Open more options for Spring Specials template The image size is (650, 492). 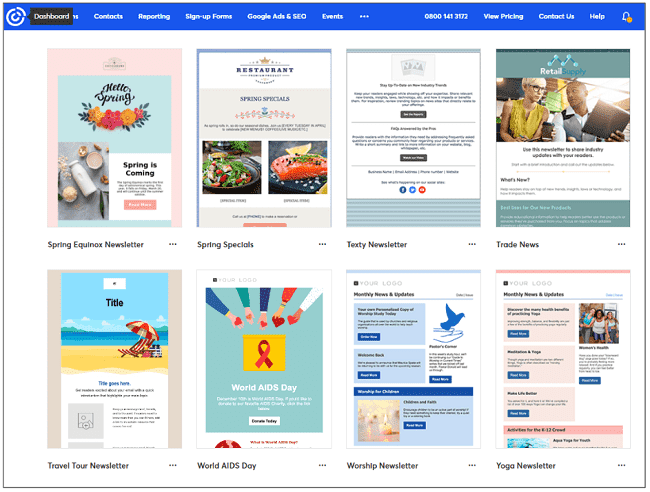(322, 244)
